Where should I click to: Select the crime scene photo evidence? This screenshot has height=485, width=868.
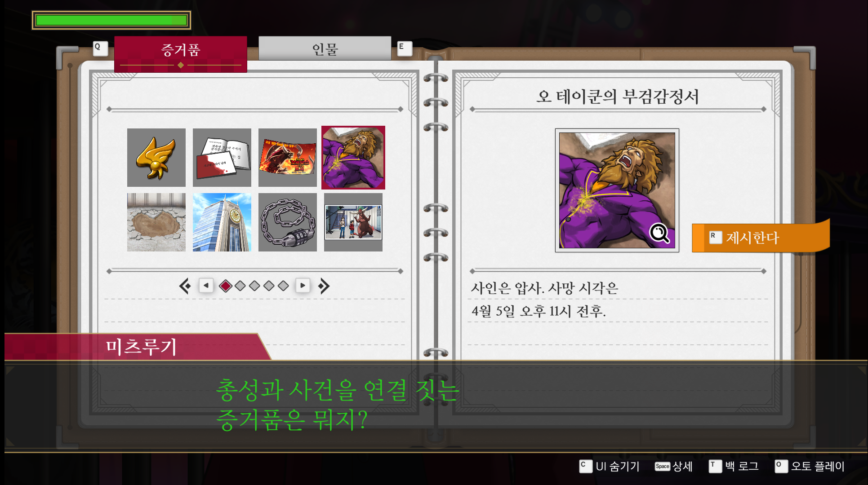pyautogui.click(x=353, y=222)
